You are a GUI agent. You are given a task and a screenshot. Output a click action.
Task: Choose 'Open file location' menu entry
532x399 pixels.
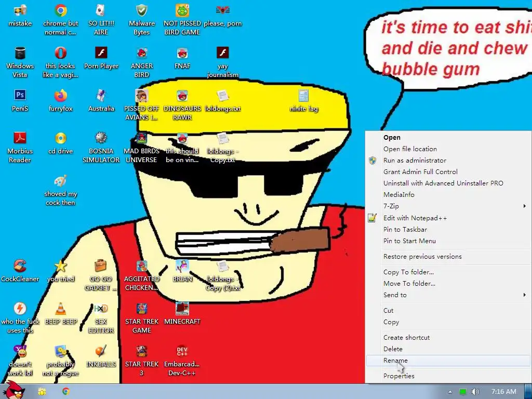(x=448, y=149)
